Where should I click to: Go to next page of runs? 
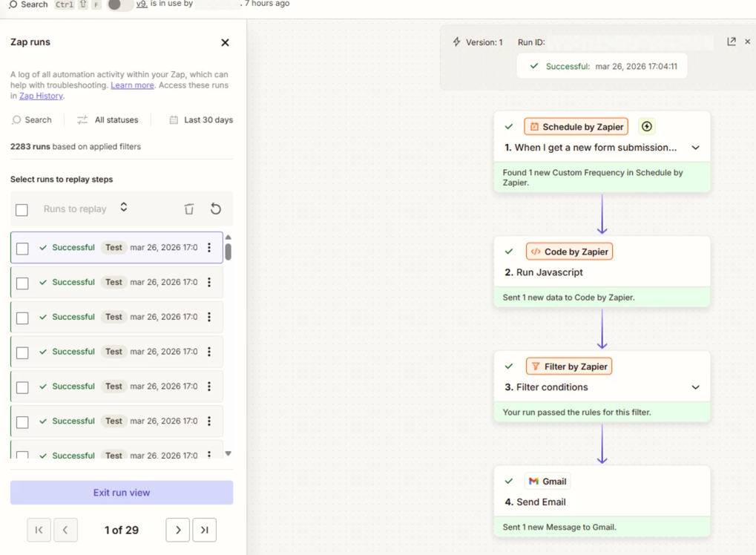pos(178,530)
